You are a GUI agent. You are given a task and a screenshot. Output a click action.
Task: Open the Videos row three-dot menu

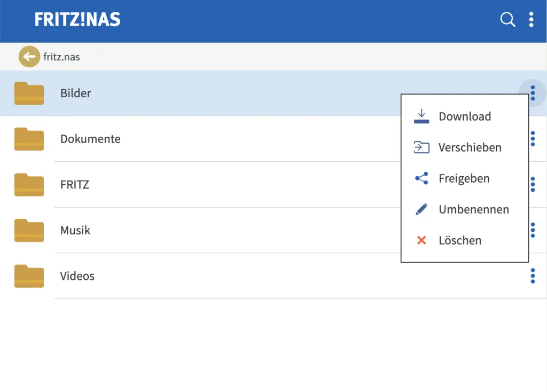(533, 276)
